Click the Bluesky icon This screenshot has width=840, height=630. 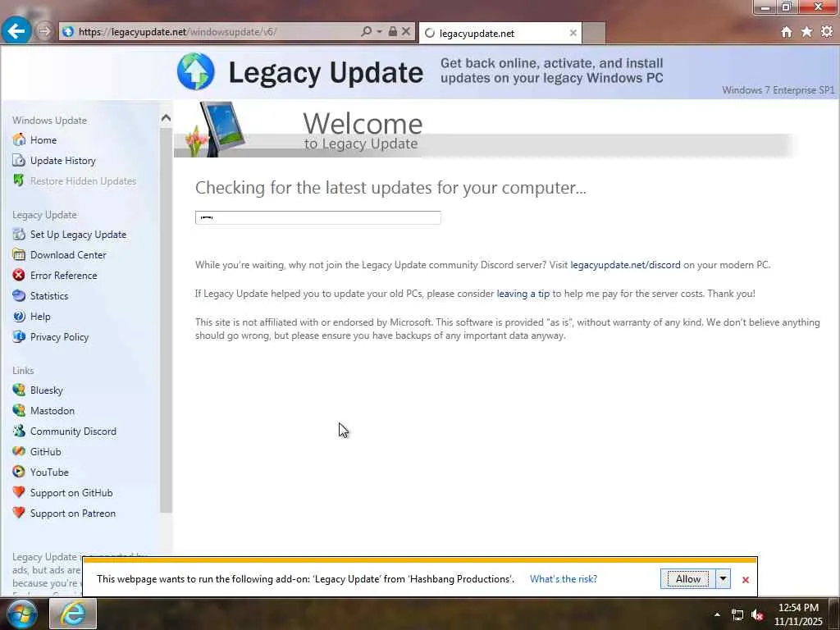point(19,390)
